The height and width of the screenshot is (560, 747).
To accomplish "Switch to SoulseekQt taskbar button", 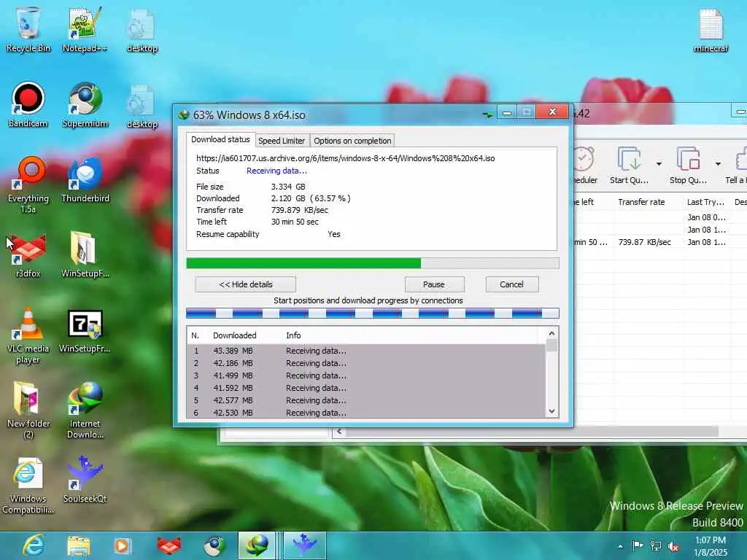I will [x=305, y=545].
